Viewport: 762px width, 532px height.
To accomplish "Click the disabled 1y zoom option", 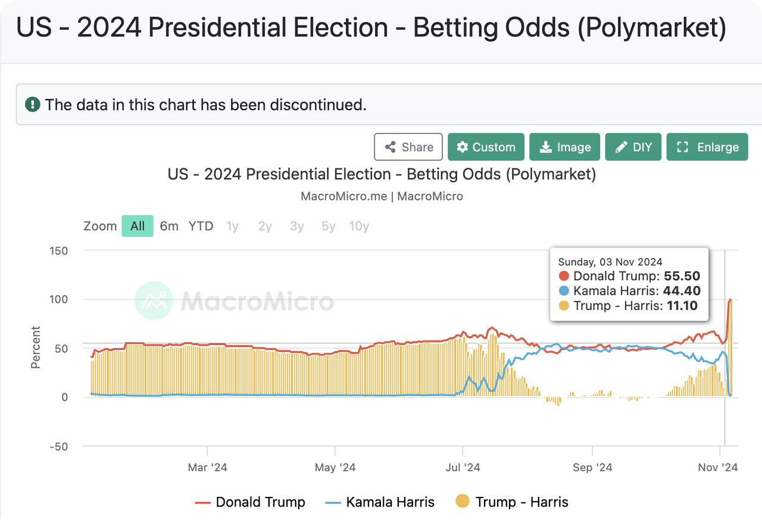I will click(x=232, y=226).
